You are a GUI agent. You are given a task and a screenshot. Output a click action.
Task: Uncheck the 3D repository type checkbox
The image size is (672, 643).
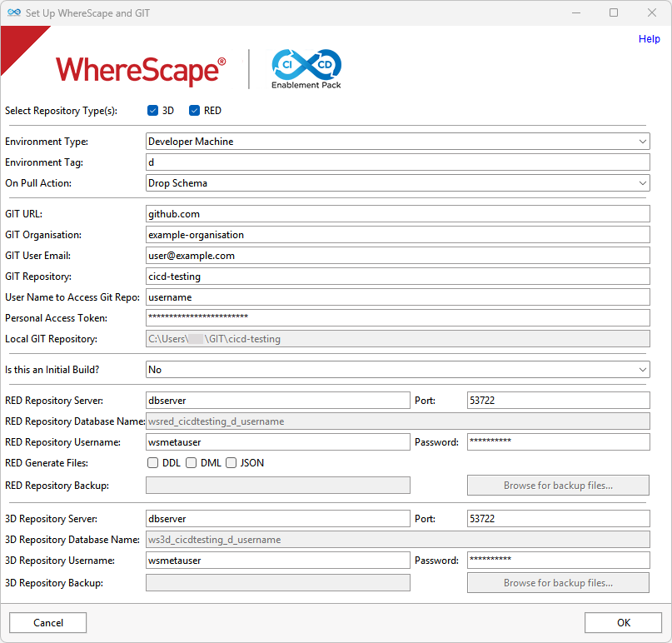tap(153, 111)
